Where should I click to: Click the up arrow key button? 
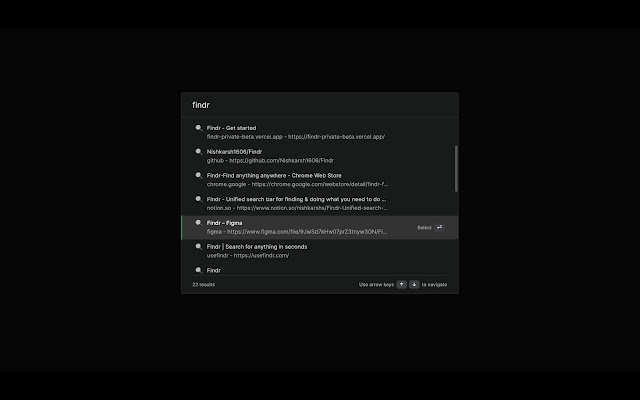[x=401, y=284]
